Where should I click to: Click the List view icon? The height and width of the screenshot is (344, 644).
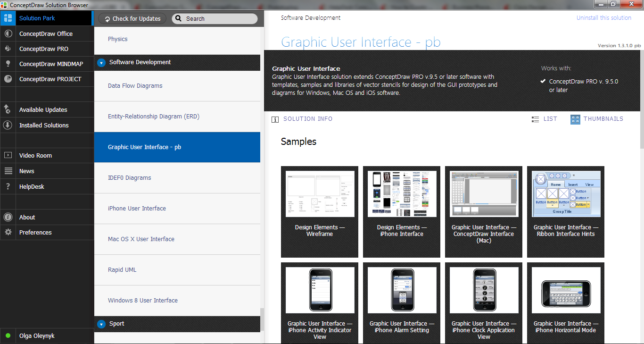click(535, 119)
